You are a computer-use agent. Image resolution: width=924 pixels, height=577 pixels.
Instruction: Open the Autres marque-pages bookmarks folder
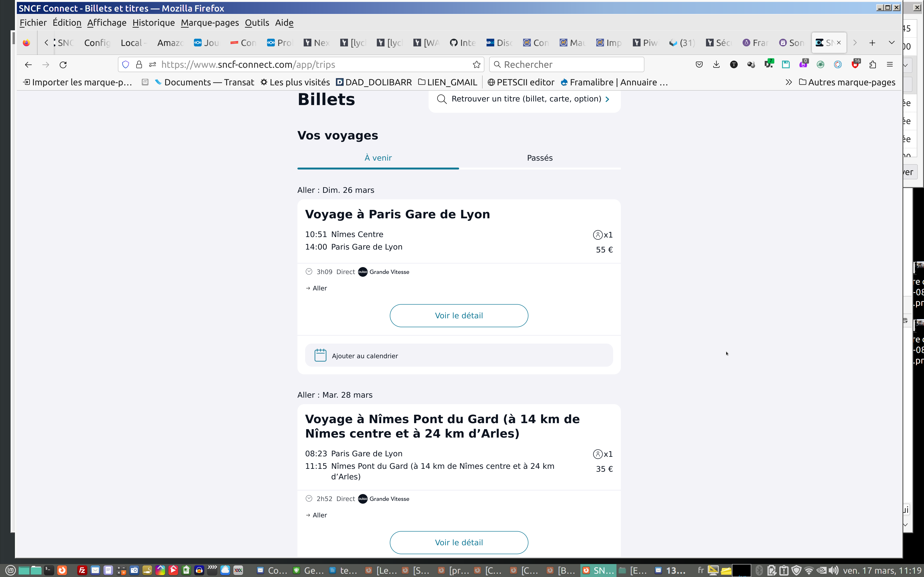847,82
